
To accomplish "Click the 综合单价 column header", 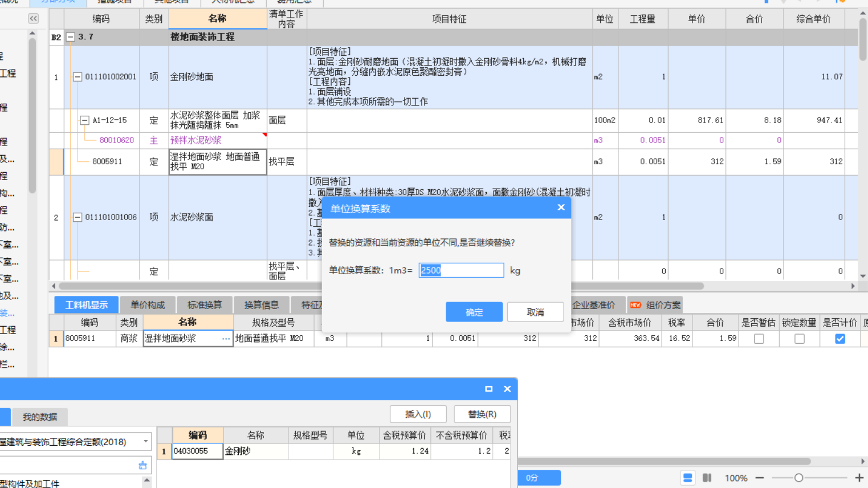I will point(813,19).
